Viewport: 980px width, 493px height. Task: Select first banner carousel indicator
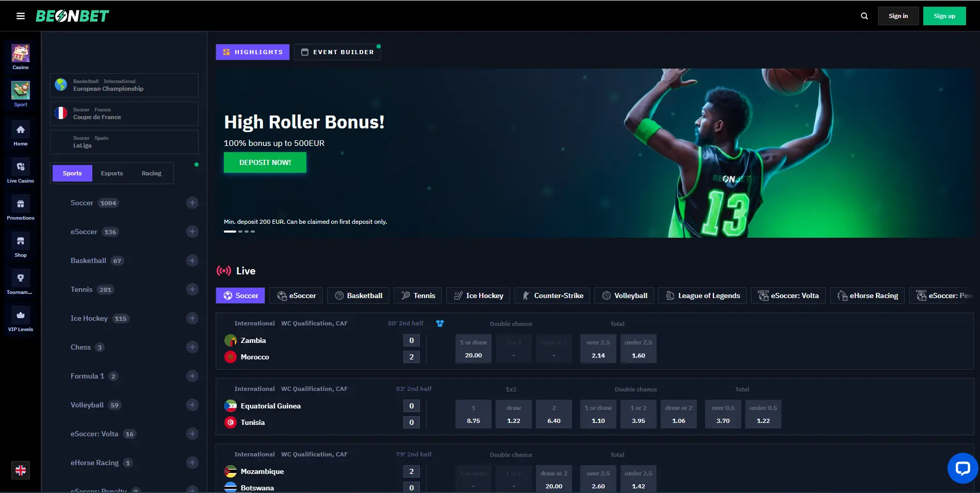[x=230, y=232]
